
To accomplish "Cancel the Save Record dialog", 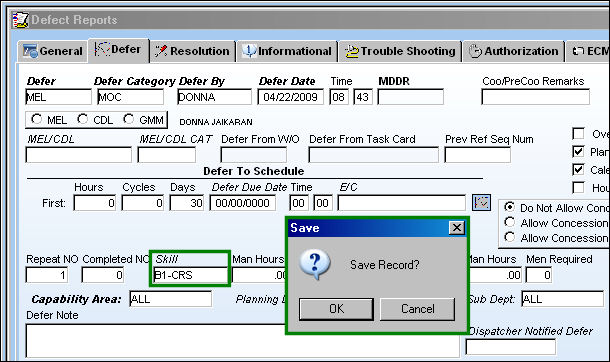I will tap(417, 309).
